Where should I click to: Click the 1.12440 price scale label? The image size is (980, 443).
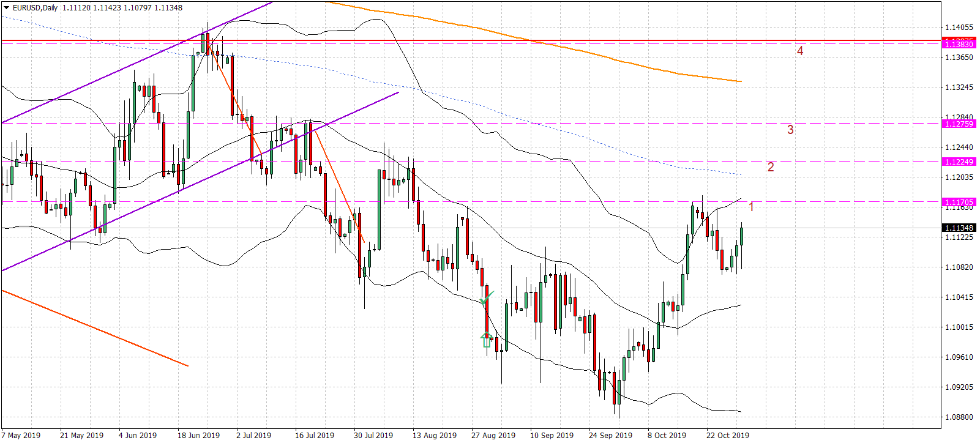[959, 147]
